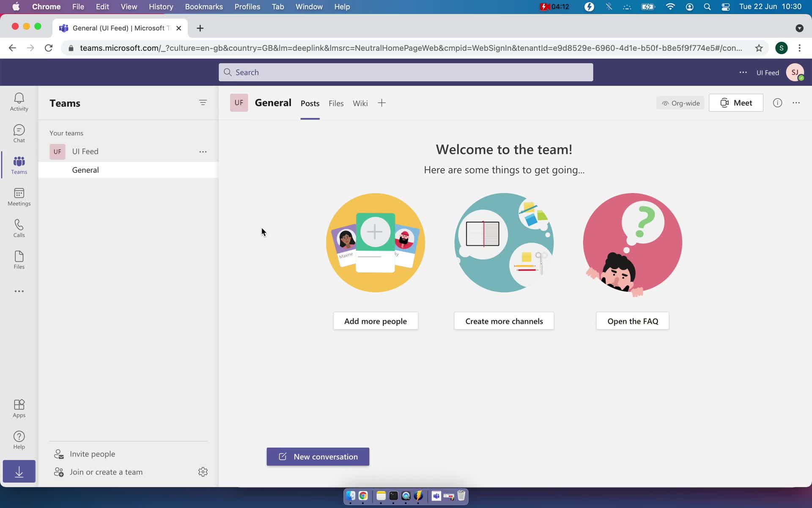Select the UI Feed team
This screenshot has height=508, width=812.
(x=85, y=152)
